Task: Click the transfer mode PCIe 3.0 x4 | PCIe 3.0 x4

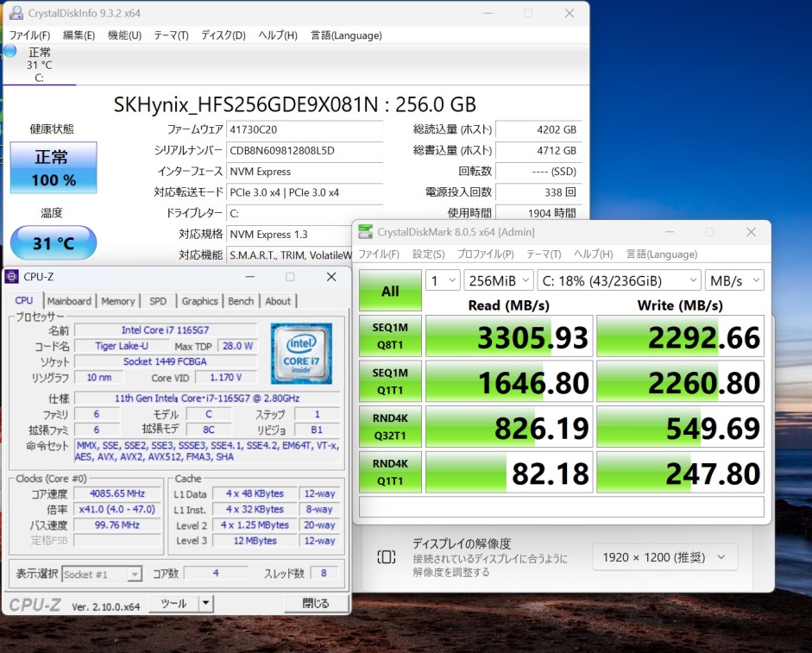Action: point(305,192)
